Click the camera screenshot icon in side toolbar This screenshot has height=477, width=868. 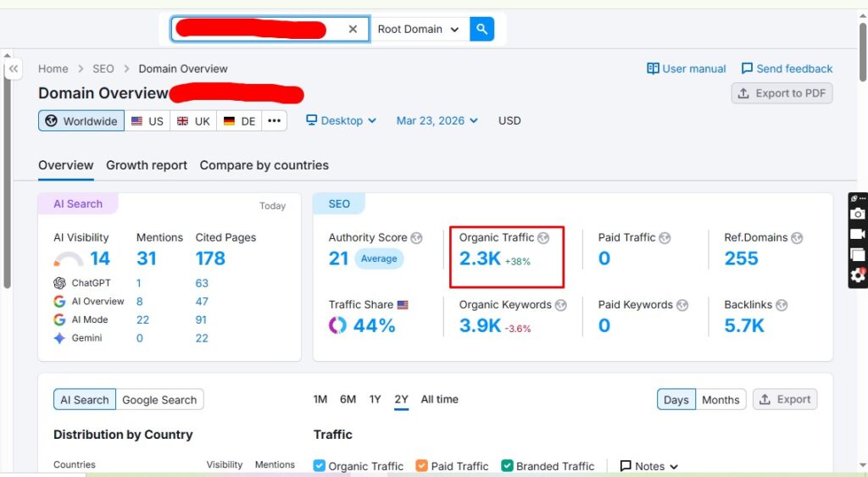(x=858, y=214)
